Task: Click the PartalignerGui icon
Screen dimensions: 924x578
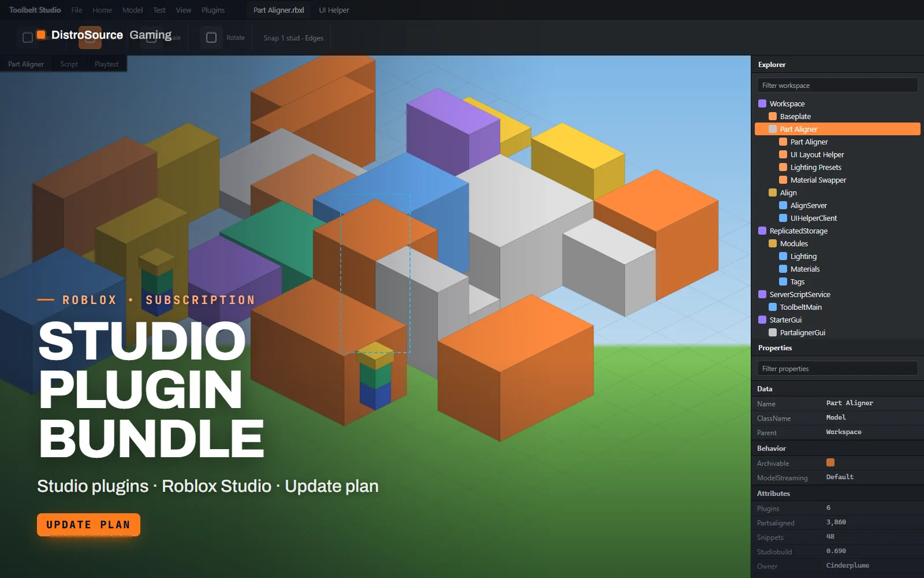Action: point(773,332)
